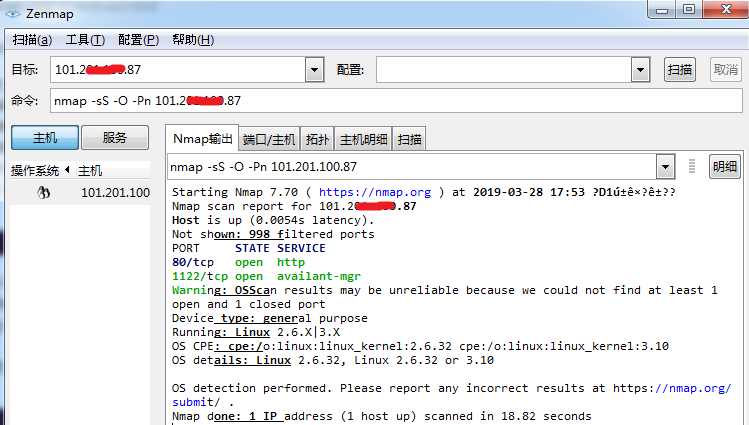Click 'Not shown: 998 filtered ports' line
This screenshot has height=425, width=749.
(273, 234)
